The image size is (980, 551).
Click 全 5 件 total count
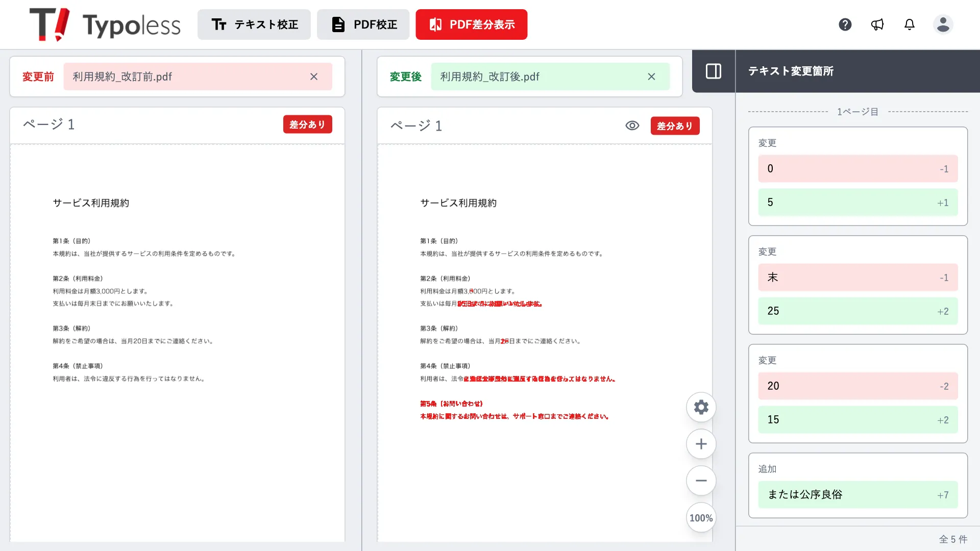(x=953, y=539)
